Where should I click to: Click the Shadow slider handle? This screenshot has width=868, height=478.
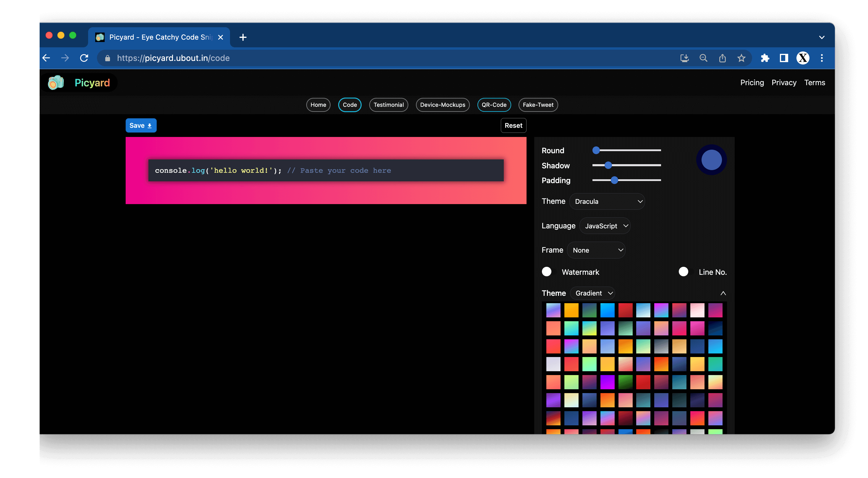tap(608, 165)
